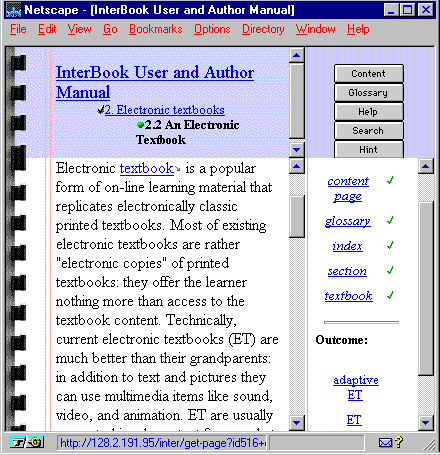The width and height of the screenshot is (440, 455).
Task: Open the 'adaptive ET' outcome link
Action: tap(356, 387)
